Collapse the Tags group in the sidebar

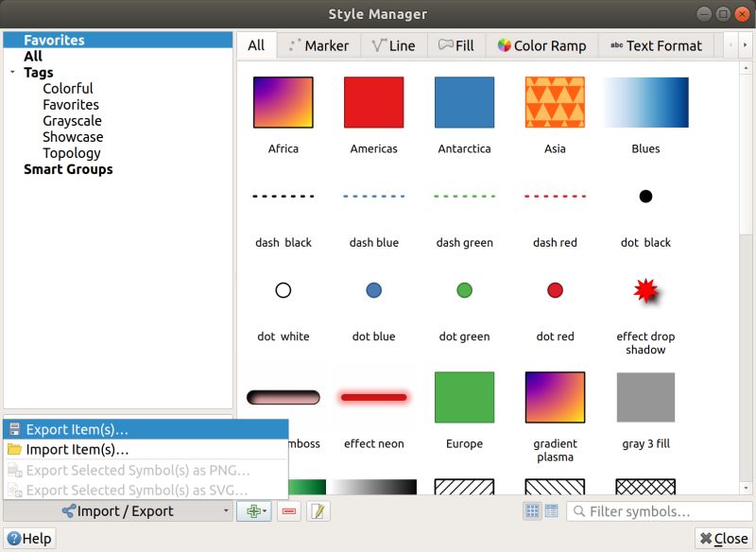[12, 72]
